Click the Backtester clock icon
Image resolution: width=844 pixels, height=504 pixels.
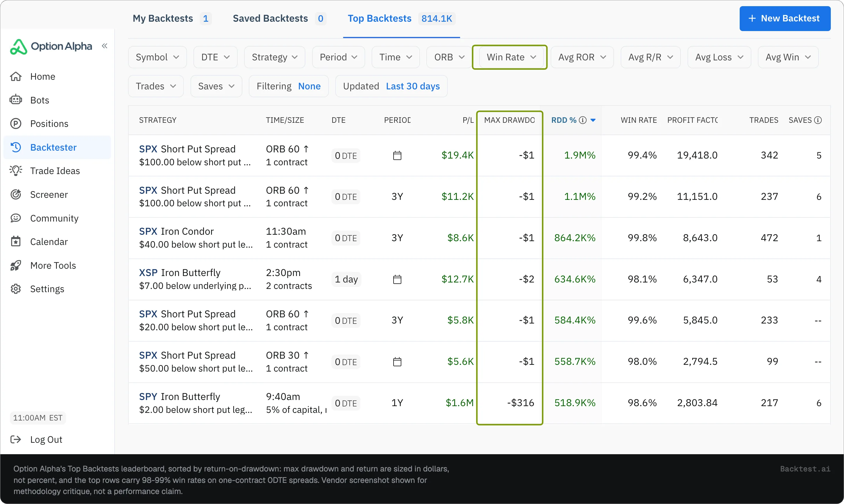[16, 147]
